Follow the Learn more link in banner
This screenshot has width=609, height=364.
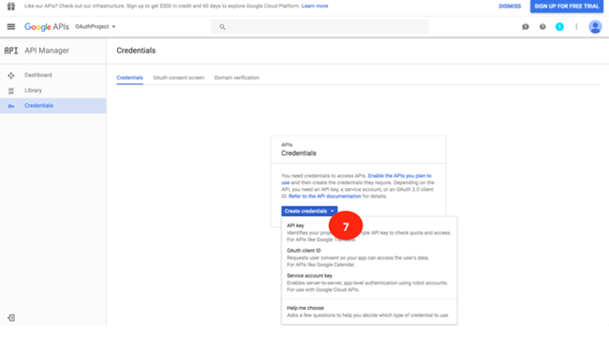(x=315, y=7)
